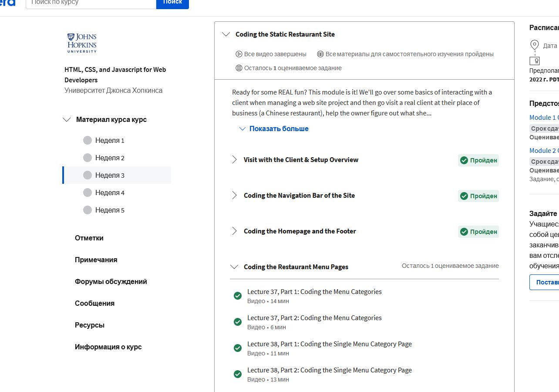Screen dimensions: 559x392
Task: Click the green check for Lecture 38, Part 1
Action: click(x=238, y=348)
